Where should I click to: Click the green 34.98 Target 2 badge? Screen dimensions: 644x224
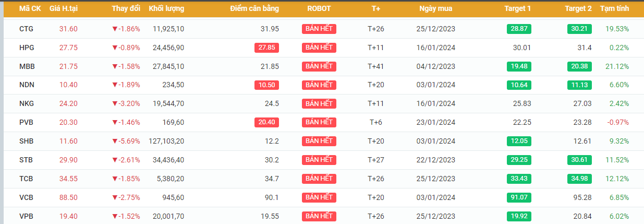(x=579, y=179)
